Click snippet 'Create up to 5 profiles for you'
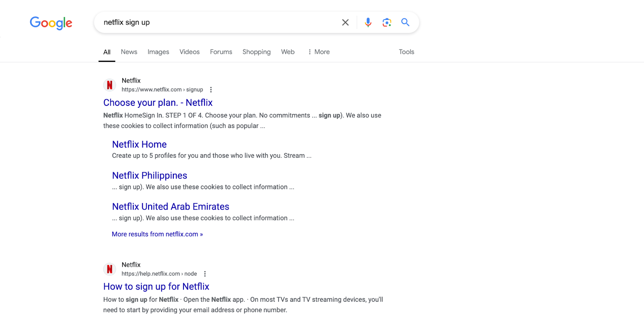The width and height of the screenshot is (644, 325). pyautogui.click(x=212, y=156)
